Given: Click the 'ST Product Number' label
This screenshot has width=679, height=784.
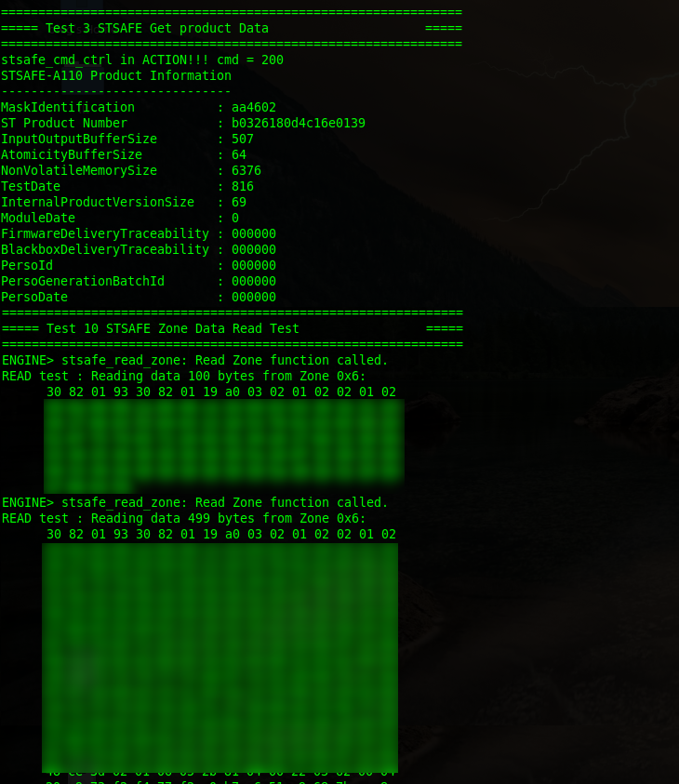Looking at the screenshot, I should coord(64,124).
